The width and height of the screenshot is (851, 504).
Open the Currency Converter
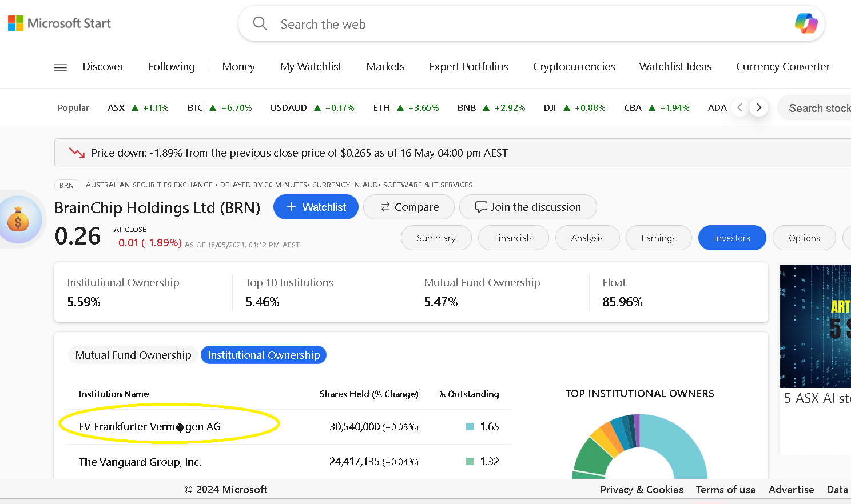pos(782,67)
